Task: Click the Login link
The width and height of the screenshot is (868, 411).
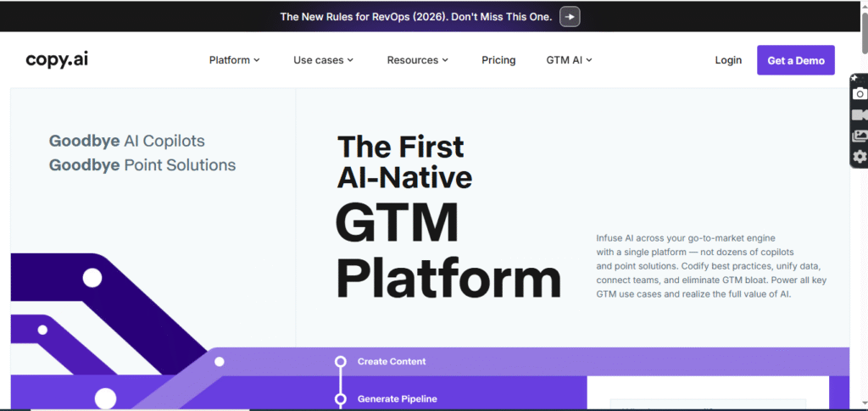Action: 728,60
